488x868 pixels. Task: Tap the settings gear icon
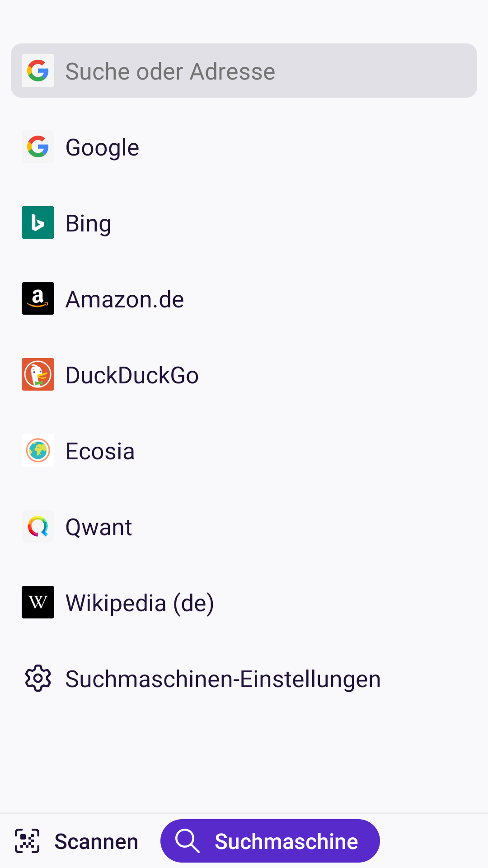point(38,678)
